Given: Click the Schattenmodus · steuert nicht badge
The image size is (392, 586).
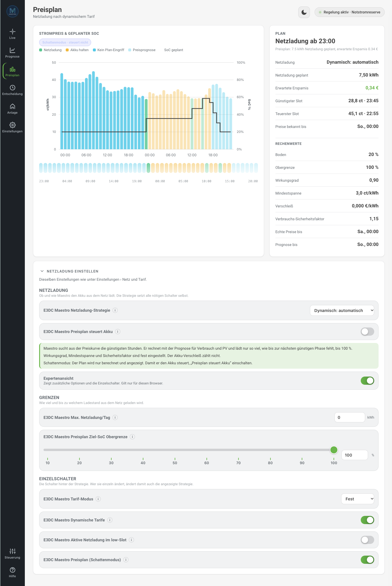Looking at the screenshot, I should point(65,42).
